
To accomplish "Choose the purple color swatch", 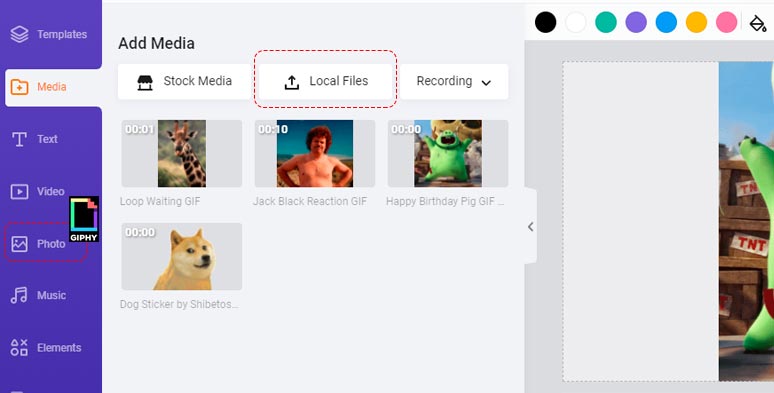I will click(x=636, y=23).
